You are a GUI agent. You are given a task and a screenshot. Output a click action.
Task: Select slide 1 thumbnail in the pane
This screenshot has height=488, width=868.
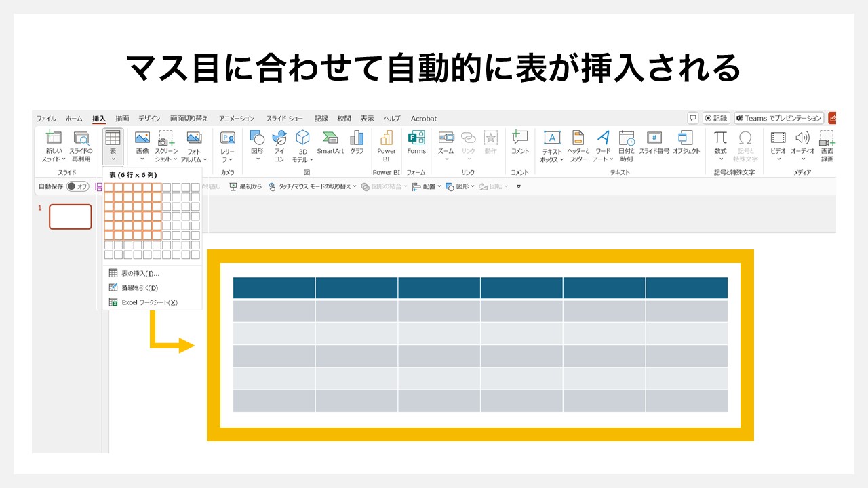(70, 217)
